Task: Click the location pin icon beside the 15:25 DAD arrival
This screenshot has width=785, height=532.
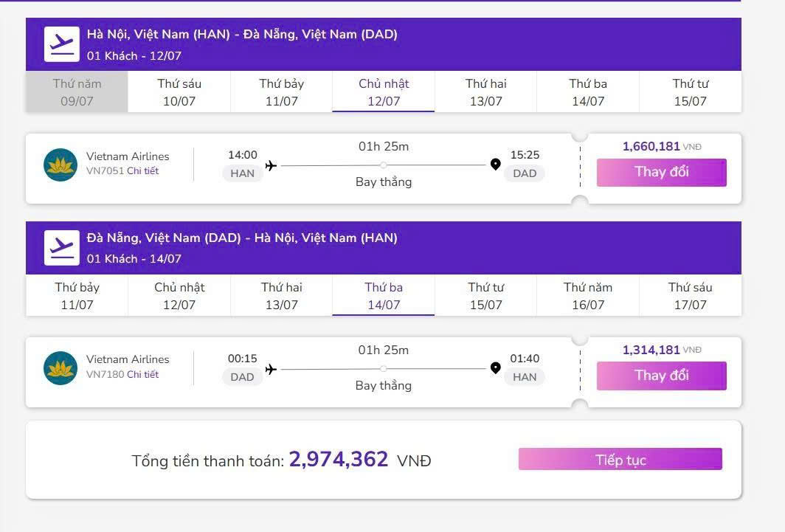Action: point(496,164)
